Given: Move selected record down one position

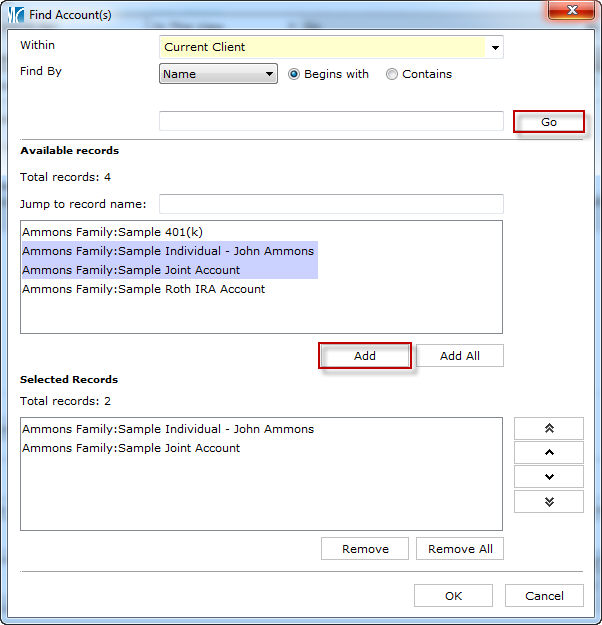Looking at the screenshot, I should coord(548,477).
